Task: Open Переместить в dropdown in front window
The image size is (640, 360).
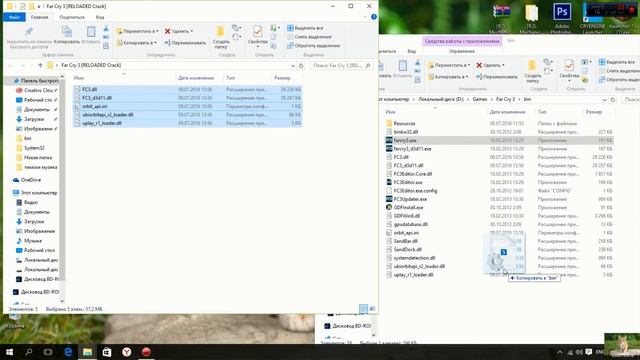Action: [x=137, y=31]
